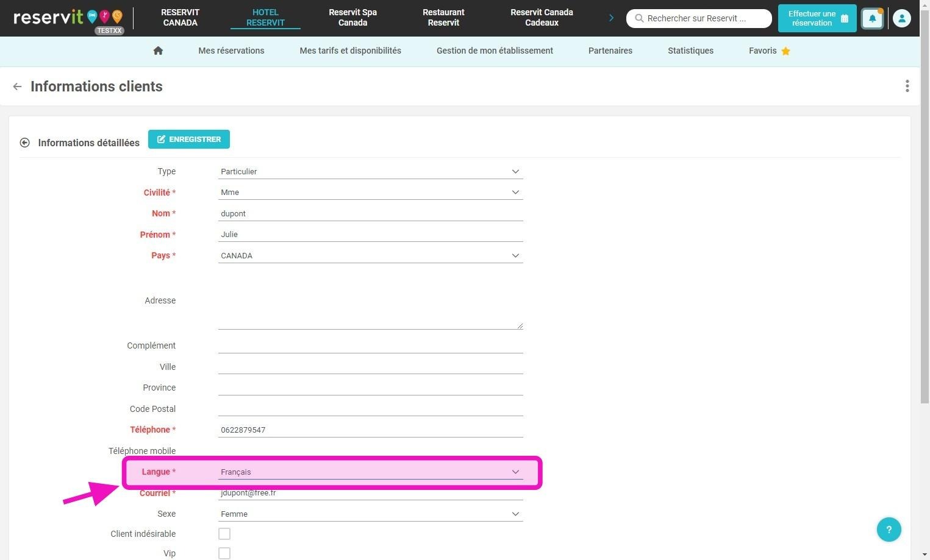930x560 pixels.
Task: Switch to Reservit Canada Cadeaux
Action: (542, 18)
